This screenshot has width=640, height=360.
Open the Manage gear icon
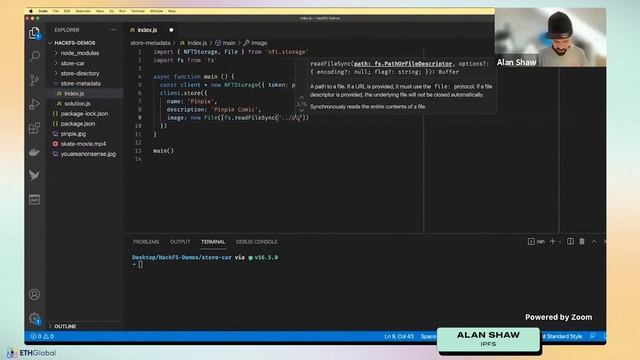[x=35, y=318]
